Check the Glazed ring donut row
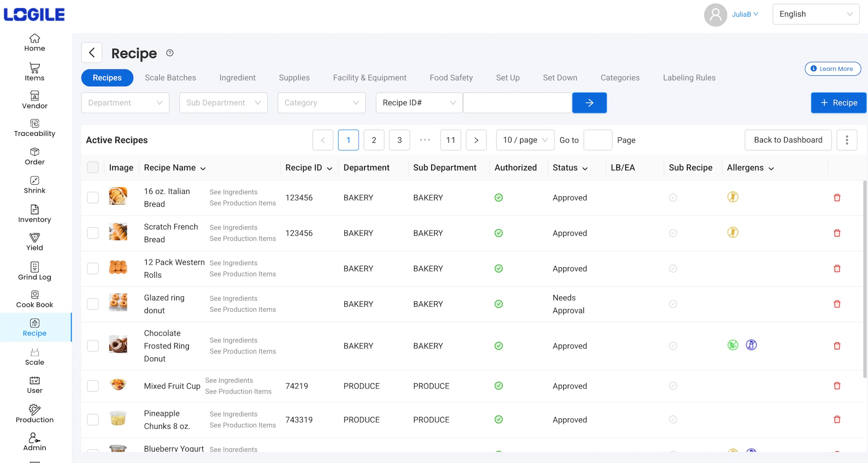Viewport: 868px width, 463px height. 93,304
